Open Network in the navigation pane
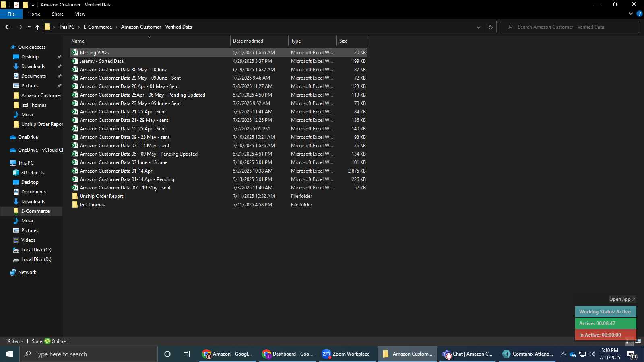Viewport: 644px width, 362px height. pos(27,272)
